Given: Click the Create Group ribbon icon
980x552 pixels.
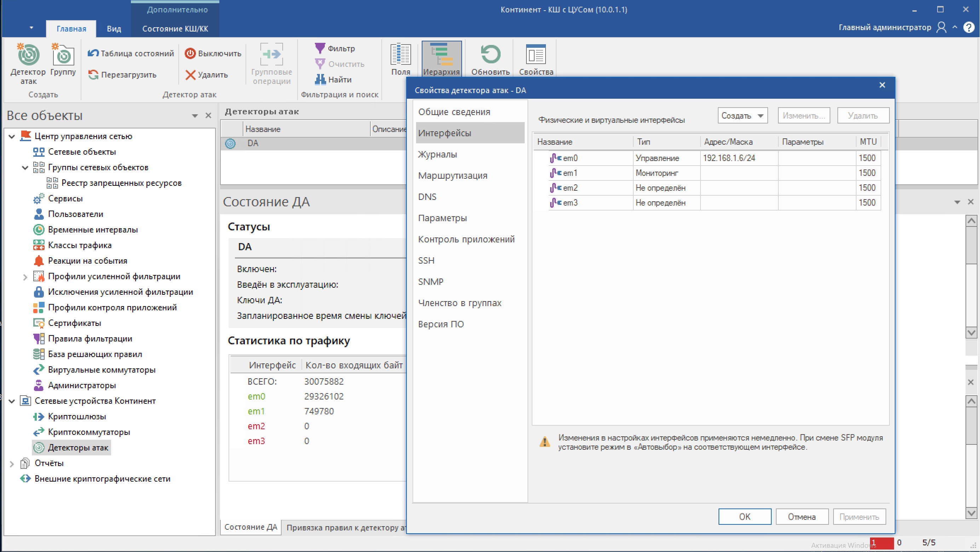Looking at the screenshot, I should click(x=63, y=56).
